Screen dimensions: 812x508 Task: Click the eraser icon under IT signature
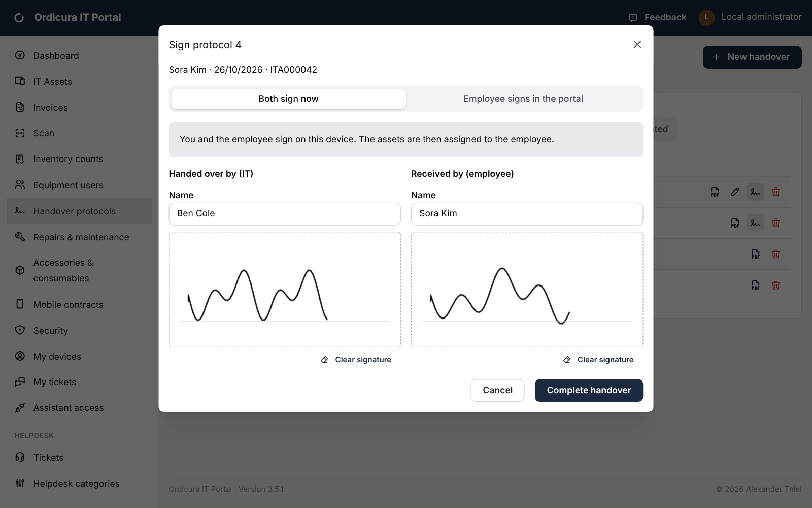click(x=324, y=360)
